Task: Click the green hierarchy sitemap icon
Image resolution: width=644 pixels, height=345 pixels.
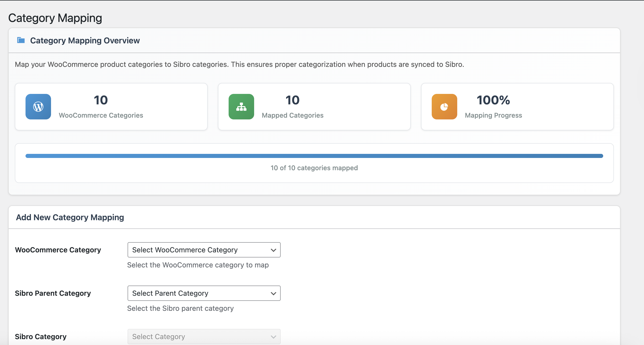Action: click(x=241, y=107)
